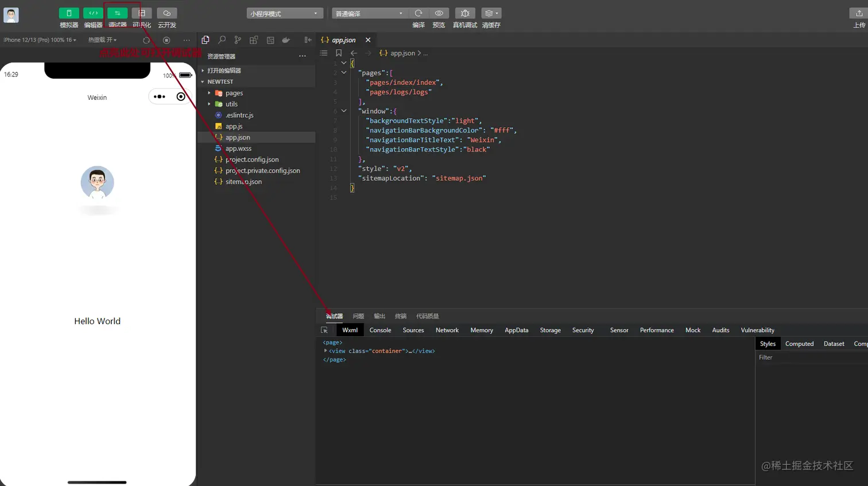Switch to the Console debugger tab
868x486 pixels.
[x=380, y=331]
